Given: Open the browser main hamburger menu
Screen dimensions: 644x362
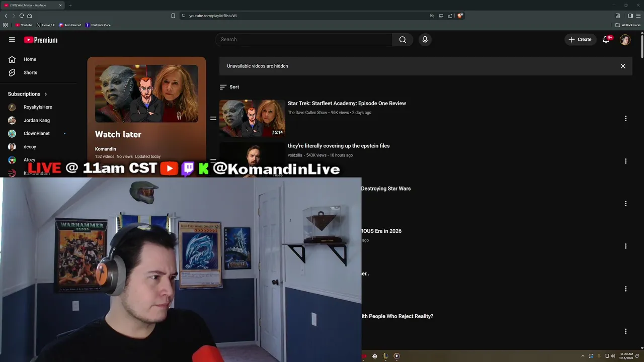Looking at the screenshot, I should coord(638,16).
